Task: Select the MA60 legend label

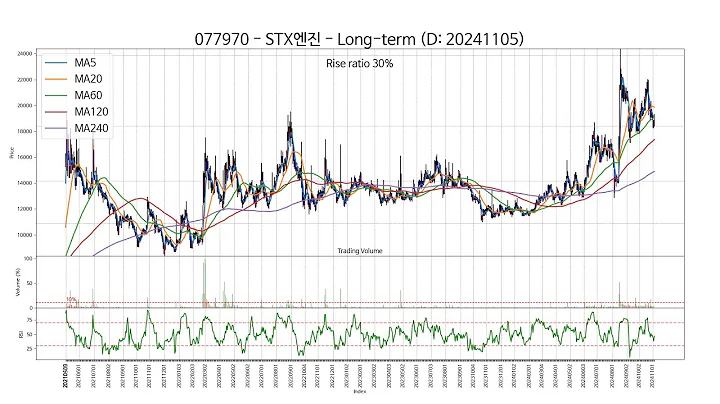Action: coord(88,95)
